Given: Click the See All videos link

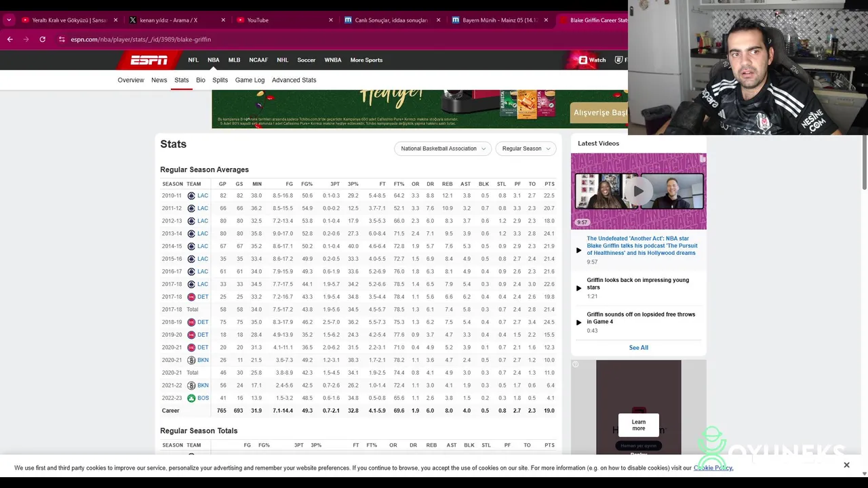Looking at the screenshot, I should [639, 348].
